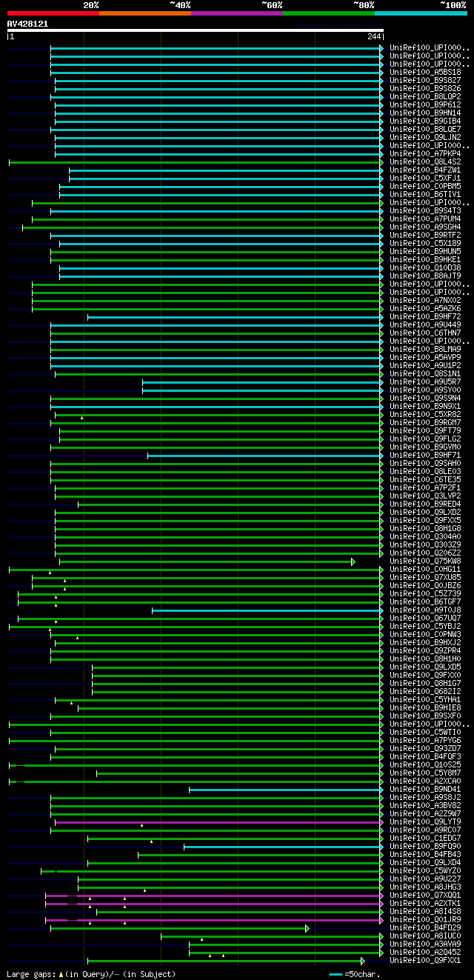Open hit UniRef100_A5BS18

426,72
